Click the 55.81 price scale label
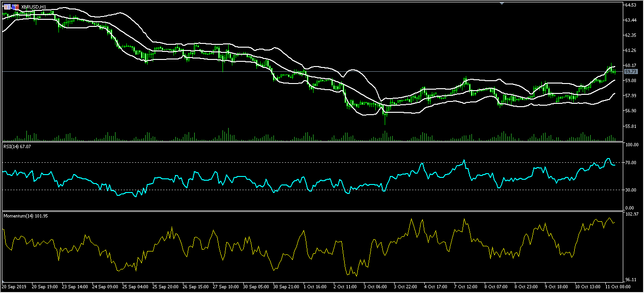The image size is (644, 293). 631,126
